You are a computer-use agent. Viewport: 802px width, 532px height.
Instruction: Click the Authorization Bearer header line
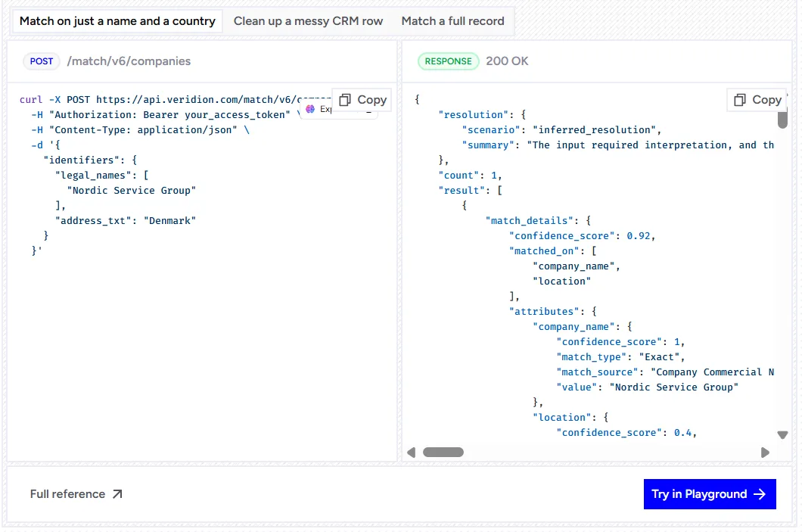click(166, 114)
